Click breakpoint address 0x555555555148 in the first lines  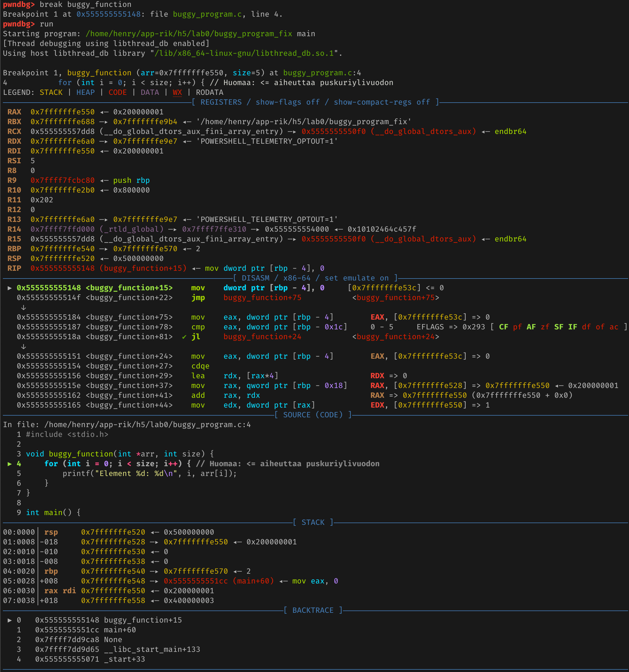tap(108, 14)
